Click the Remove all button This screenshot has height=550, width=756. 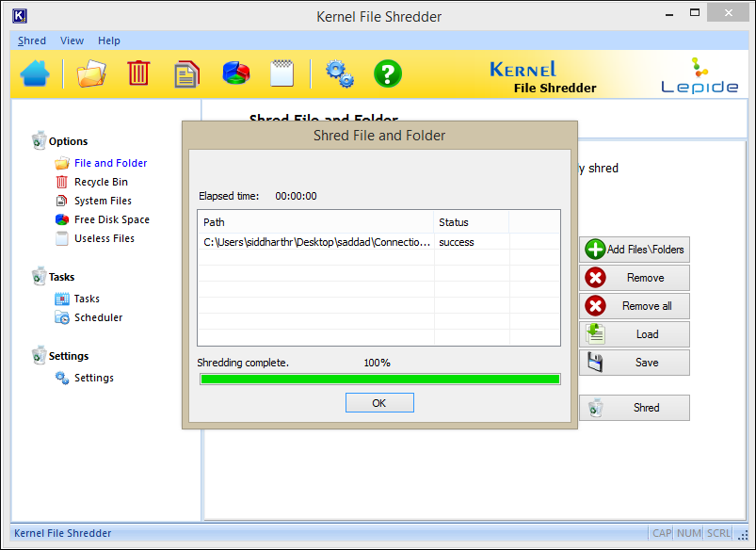[x=635, y=306]
